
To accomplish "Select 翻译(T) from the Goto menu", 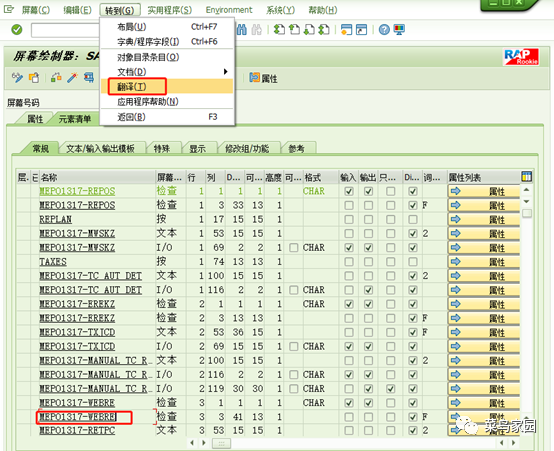I will [167, 87].
